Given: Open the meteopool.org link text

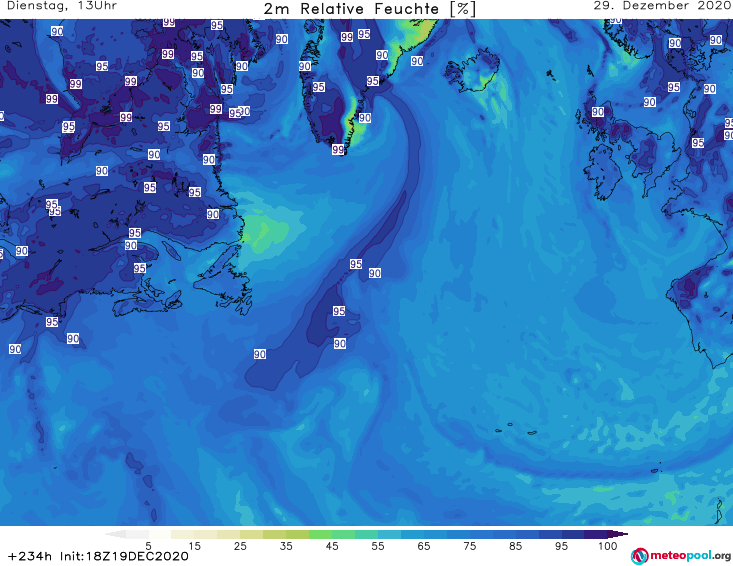Looking at the screenshot, I should [x=690, y=556].
